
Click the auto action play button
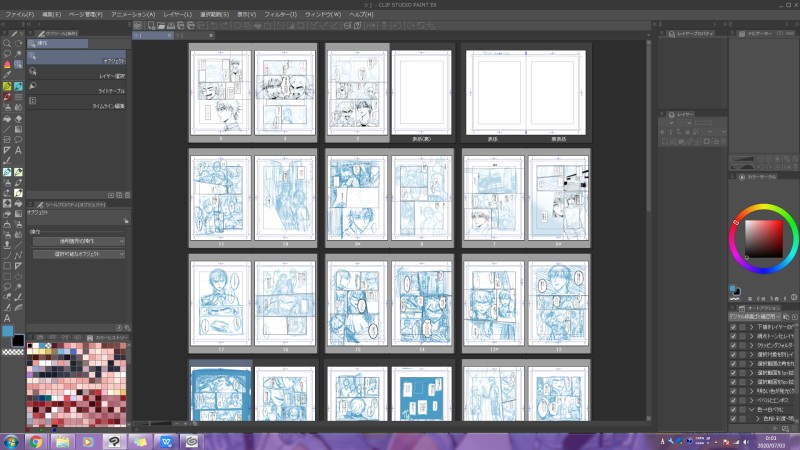point(777,428)
